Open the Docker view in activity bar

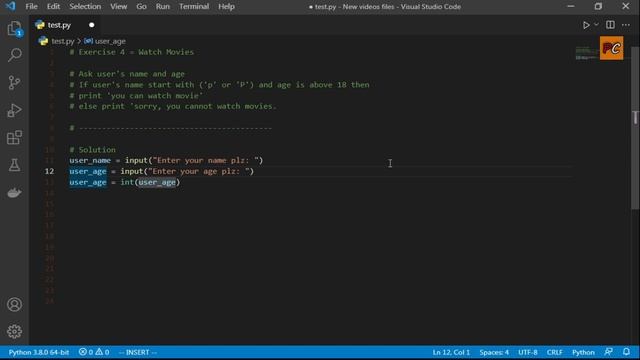14,192
